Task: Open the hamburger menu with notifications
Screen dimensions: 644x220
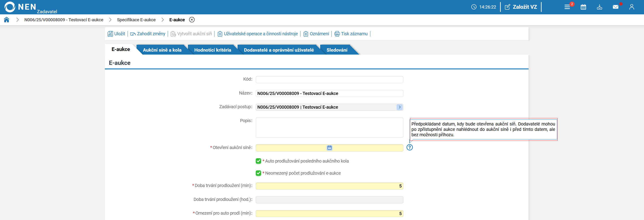Action: pos(567,7)
